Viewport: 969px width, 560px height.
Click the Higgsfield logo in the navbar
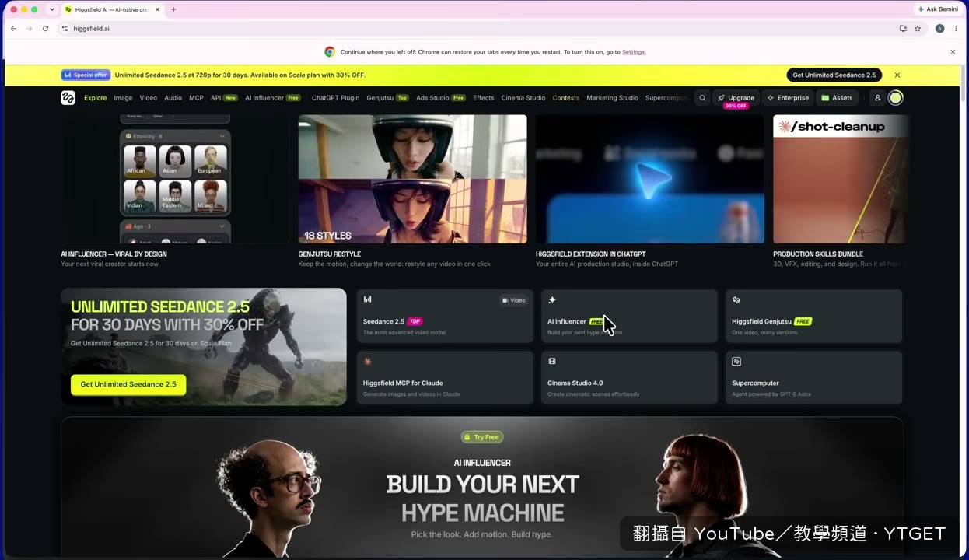[x=68, y=98]
